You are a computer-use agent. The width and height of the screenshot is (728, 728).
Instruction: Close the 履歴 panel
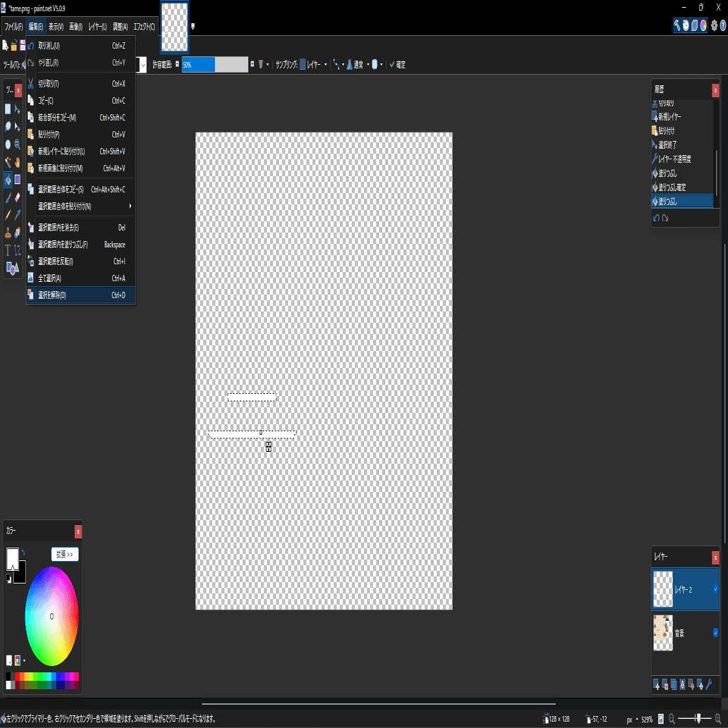click(x=715, y=90)
